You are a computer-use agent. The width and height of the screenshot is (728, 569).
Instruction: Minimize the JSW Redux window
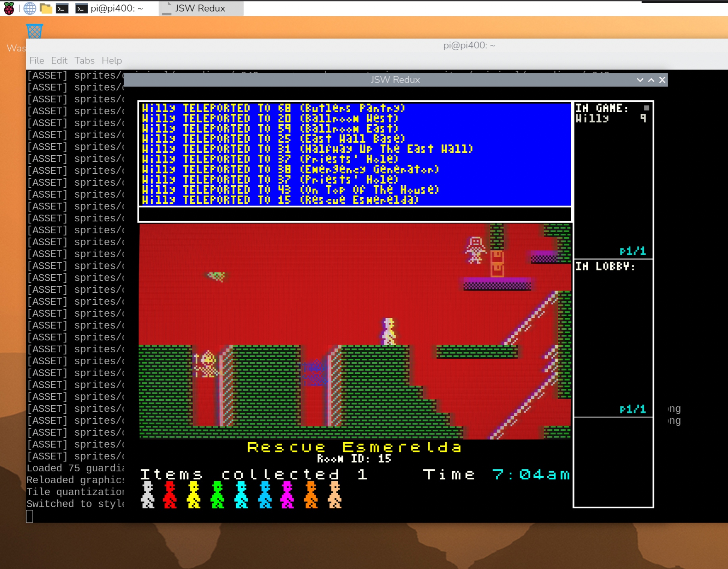click(640, 80)
